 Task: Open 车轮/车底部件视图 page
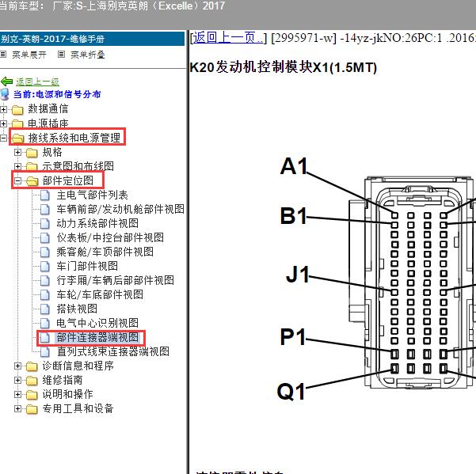[x=100, y=295]
